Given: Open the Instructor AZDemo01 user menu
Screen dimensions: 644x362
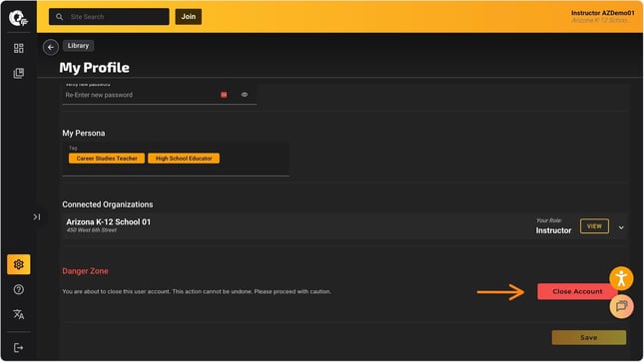Looking at the screenshot, I should coord(602,16).
